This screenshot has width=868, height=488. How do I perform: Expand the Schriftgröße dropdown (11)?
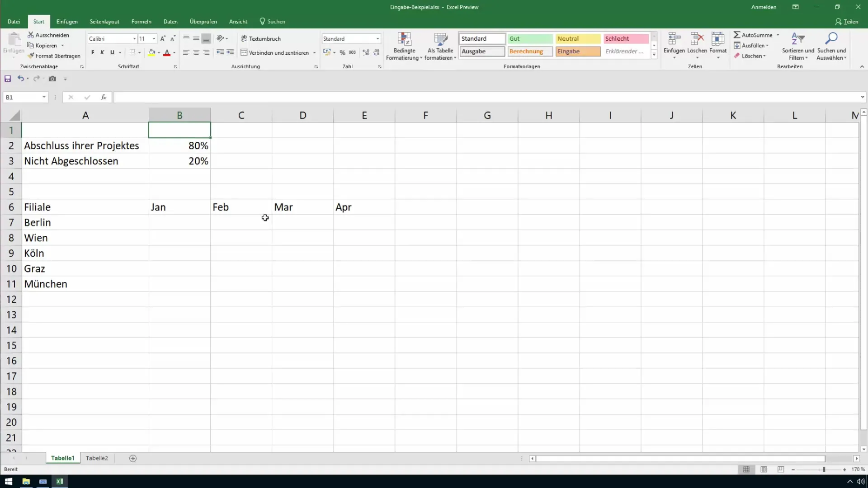(x=153, y=39)
